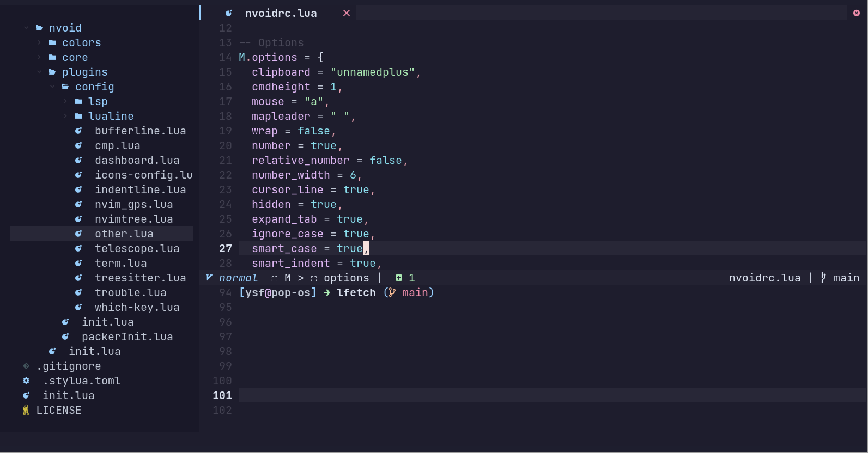
Task: Click the plugins open-folder icon
Action: pos(52,72)
